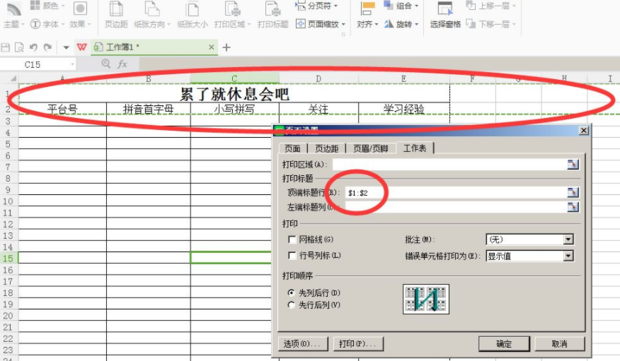620x361 pixels.
Task: Click the 左端标题列 input field
Action: [456, 207]
